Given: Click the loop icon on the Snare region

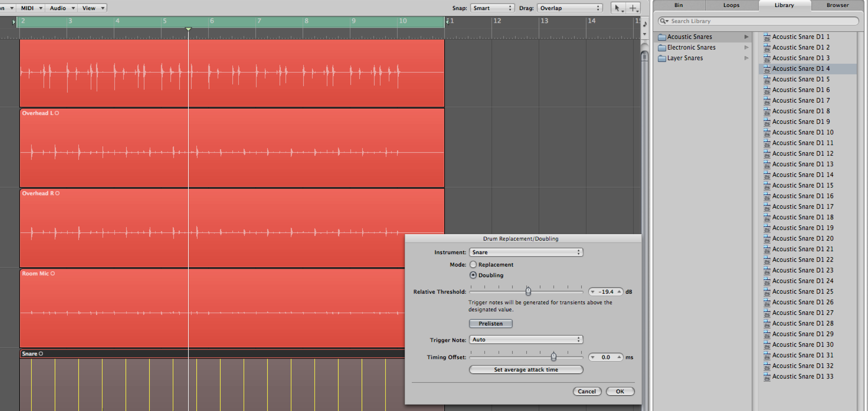Looking at the screenshot, I should coord(41,353).
